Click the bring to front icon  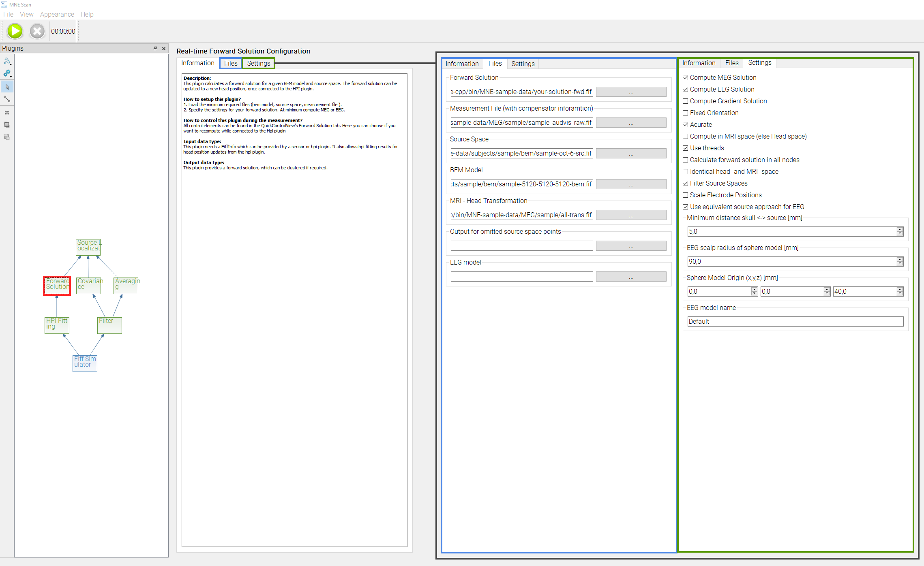coord(7,125)
